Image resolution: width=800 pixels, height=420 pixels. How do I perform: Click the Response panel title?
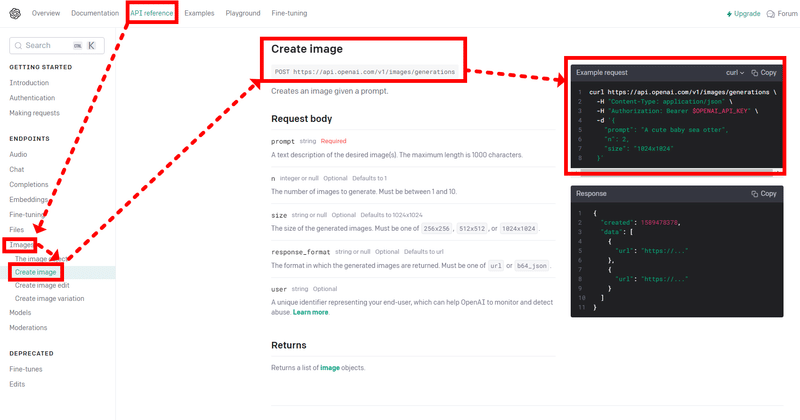[x=591, y=193]
